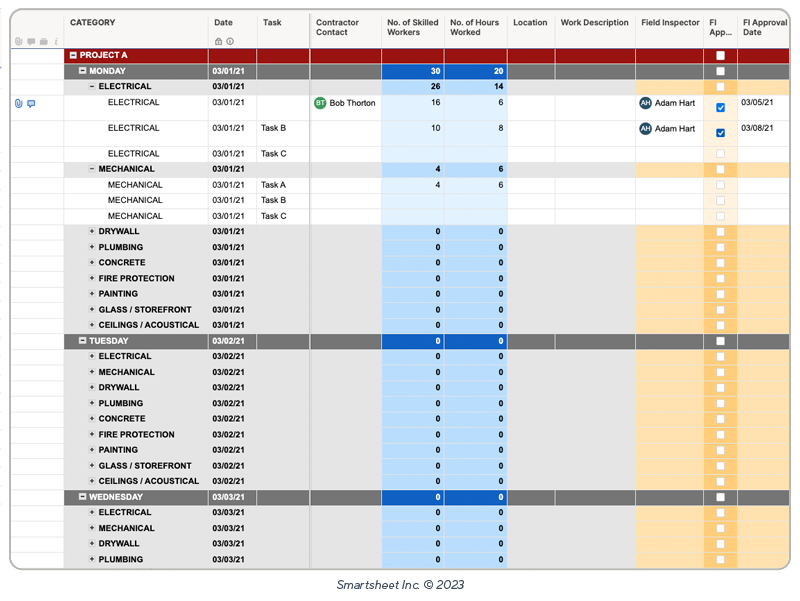
Task: Click Bob Thorton contact avatar
Action: (320, 103)
